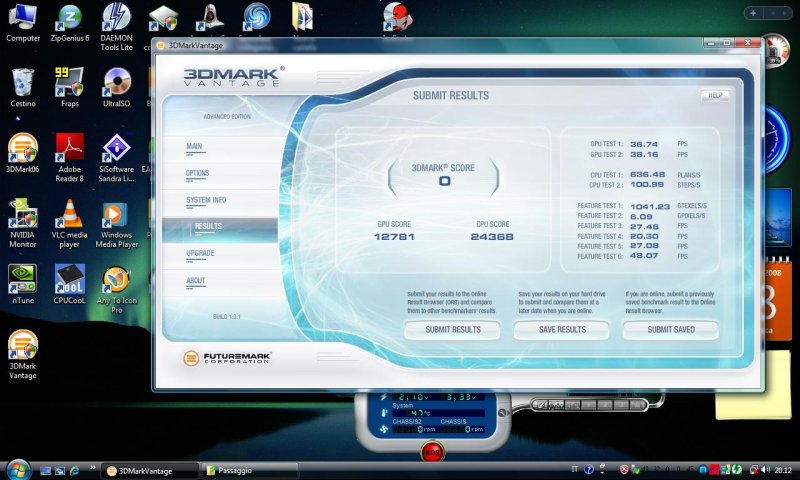
Task: Click the CPU score value 24368
Action: click(x=492, y=237)
